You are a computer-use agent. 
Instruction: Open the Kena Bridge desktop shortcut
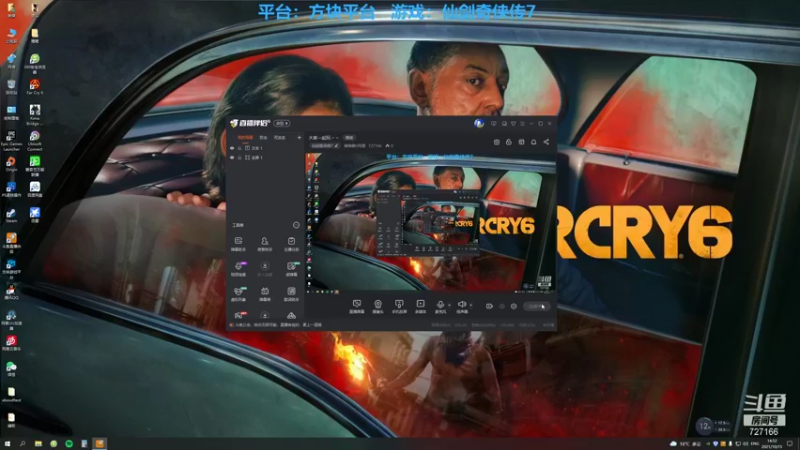35,114
